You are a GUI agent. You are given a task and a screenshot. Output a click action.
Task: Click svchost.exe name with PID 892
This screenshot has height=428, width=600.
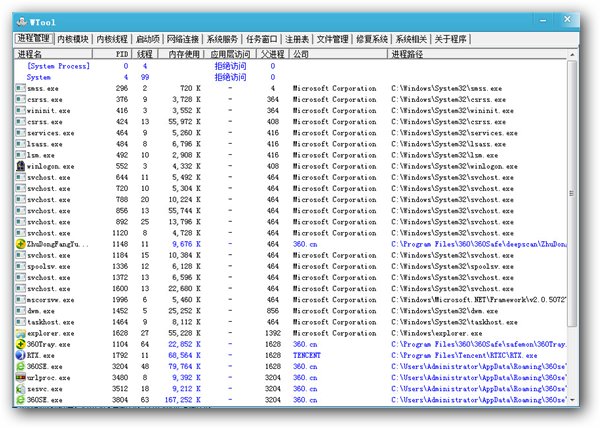point(49,221)
